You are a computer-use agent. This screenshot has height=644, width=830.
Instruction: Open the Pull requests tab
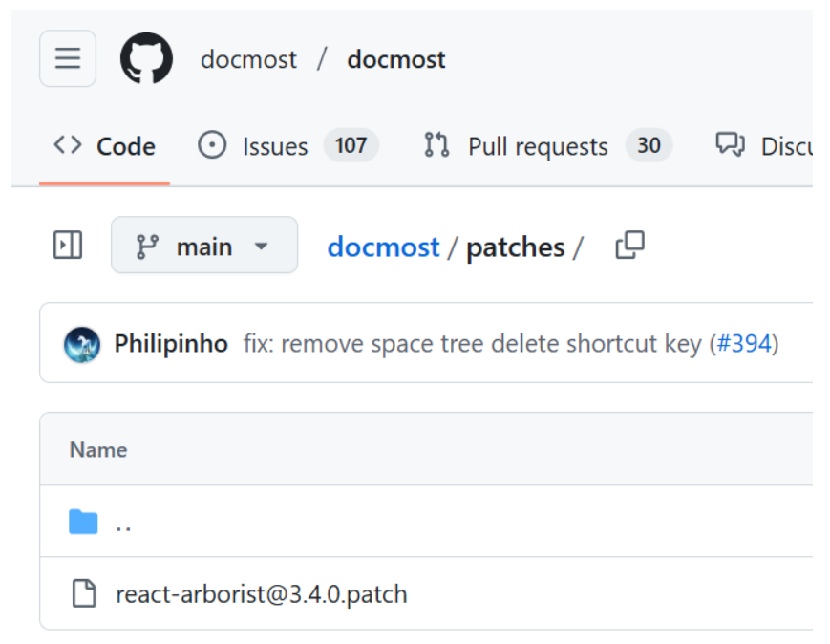pyautogui.click(x=548, y=146)
